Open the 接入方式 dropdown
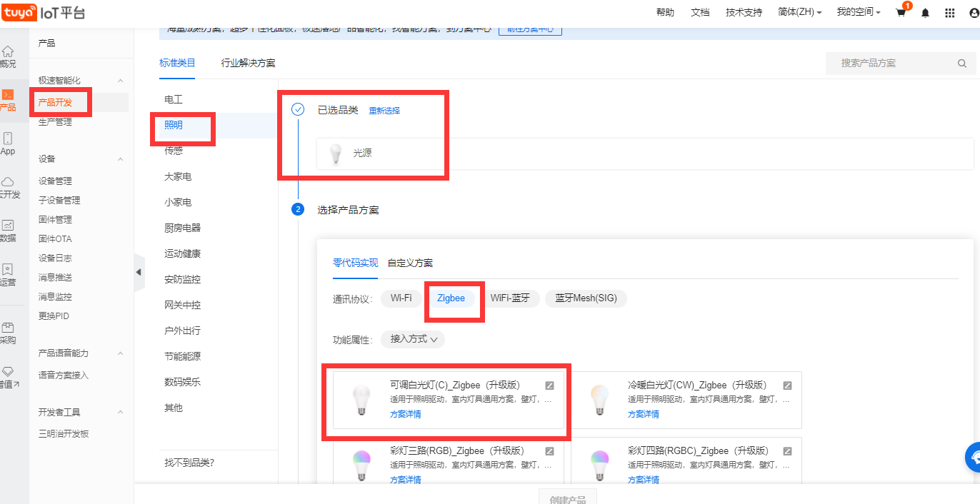This screenshot has width=980, height=504. pyautogui.click(x=414, y=339)
